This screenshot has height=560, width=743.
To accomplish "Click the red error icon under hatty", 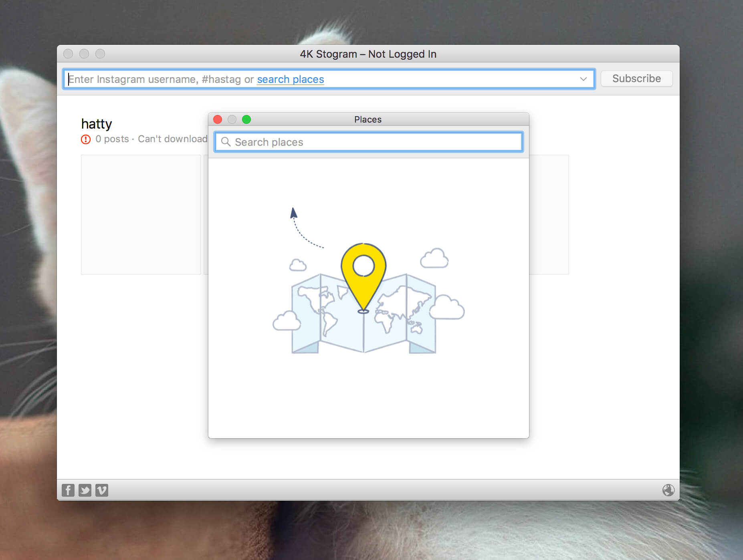I will coord(86,139).
